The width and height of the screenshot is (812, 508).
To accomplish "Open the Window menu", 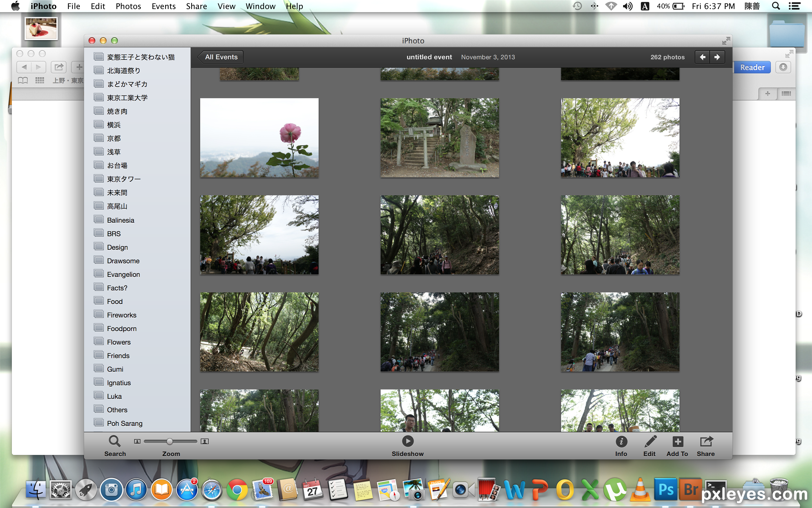I will (261, 6).
